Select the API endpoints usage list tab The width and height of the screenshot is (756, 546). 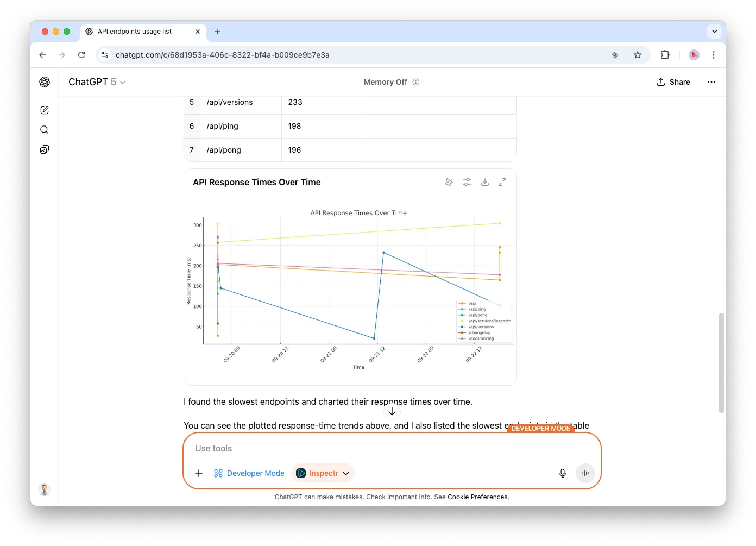(x=135, y=32)
